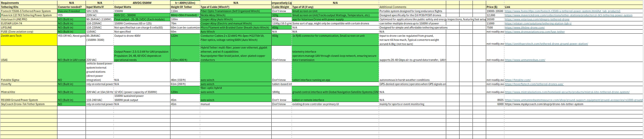Select the 'Additional Comments' header cell
The width and height of the screenshot is (644, 139).
[x=412, y=7]
